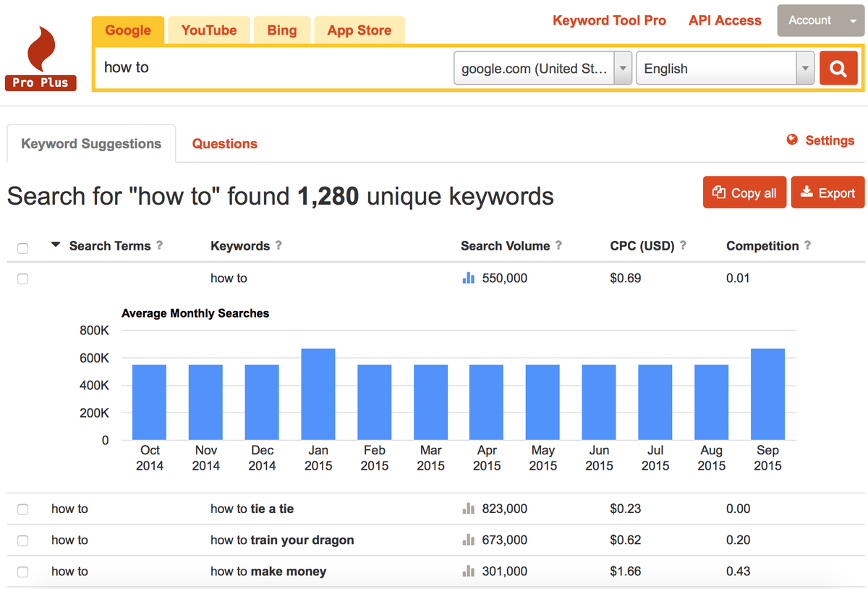The image size is (868, 589).
Task: Click the help icon next to Search Volume
Action: coord(558,245)
